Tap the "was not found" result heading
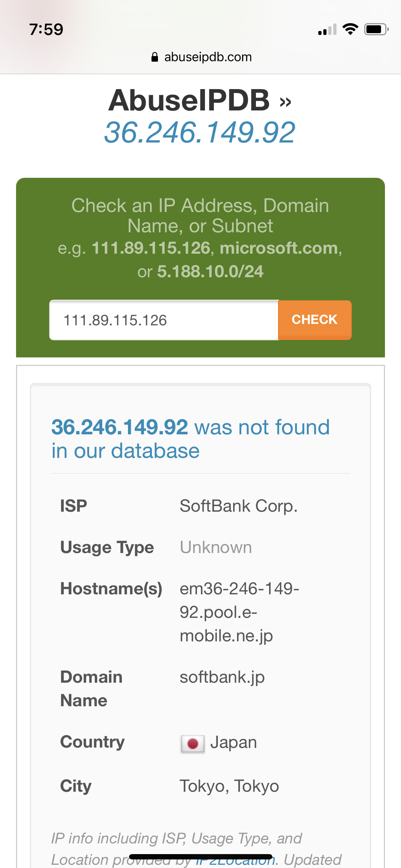This screenshot has width=401, height=868. 191,439
